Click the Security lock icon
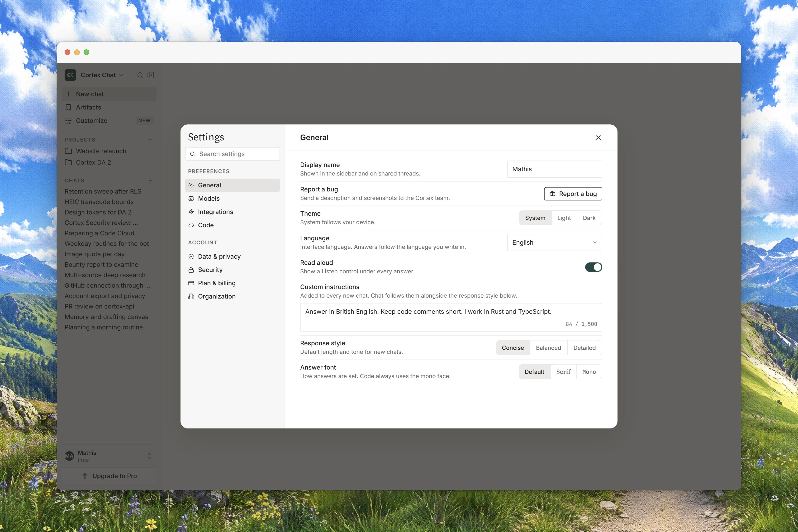 click(x=191, y=270)
